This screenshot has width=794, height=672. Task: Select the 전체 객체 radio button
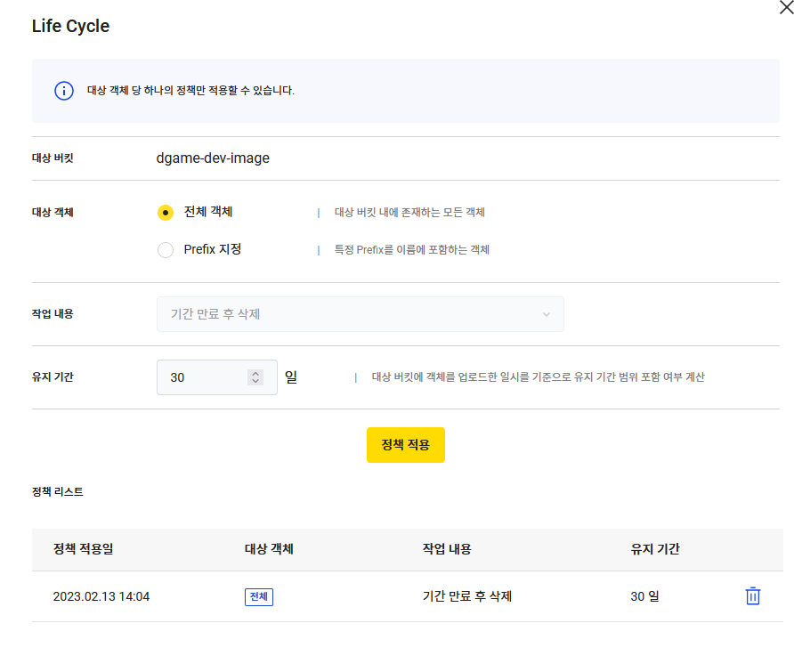pyautogui.click(x=166, y=212)
